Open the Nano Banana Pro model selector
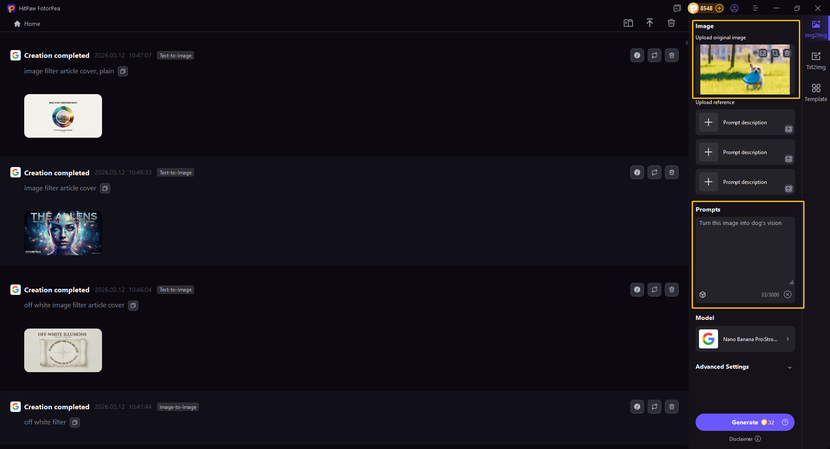830x449 pixels. coord(745,339)
